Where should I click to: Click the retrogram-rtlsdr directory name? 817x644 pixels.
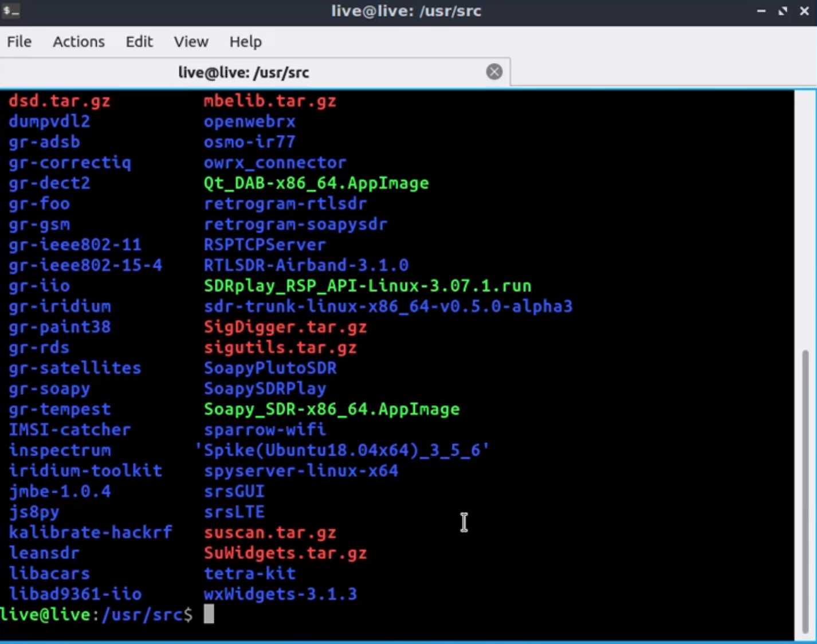[285, 204]
